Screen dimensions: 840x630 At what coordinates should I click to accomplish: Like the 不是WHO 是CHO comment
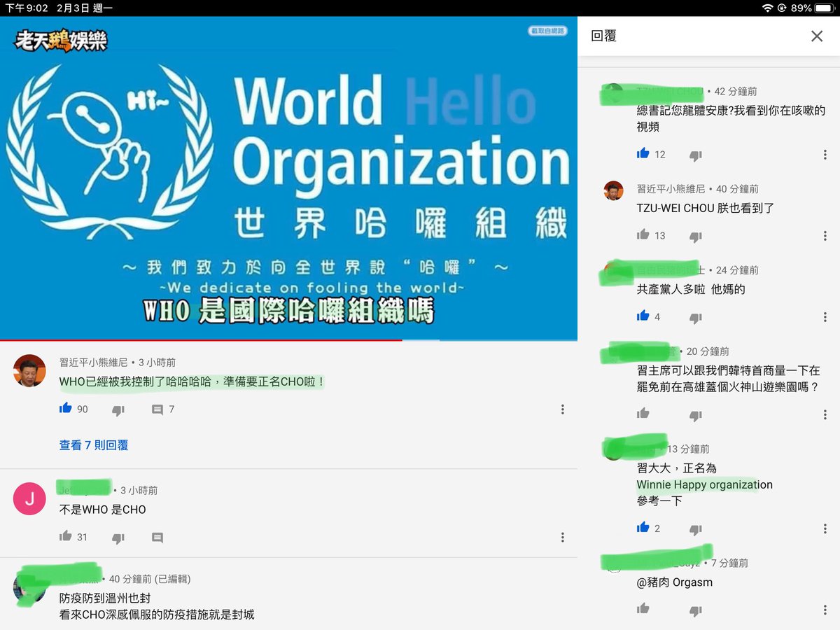[66, 536]
